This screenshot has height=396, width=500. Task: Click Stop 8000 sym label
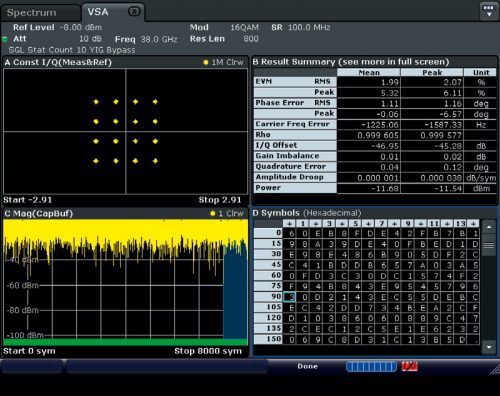[x=208, y=351]
